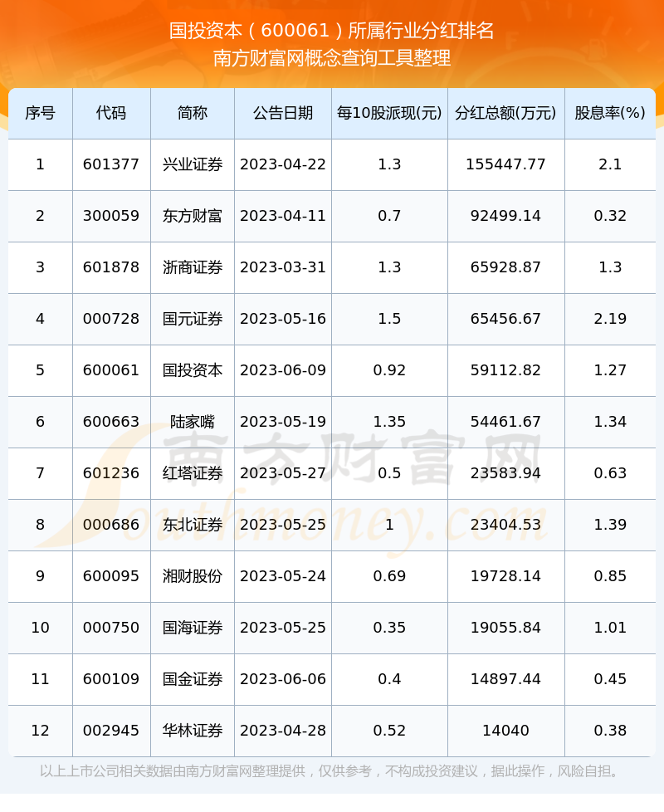Click the title 国投资本（600061）所属行业分红排名

click(332, 31)
